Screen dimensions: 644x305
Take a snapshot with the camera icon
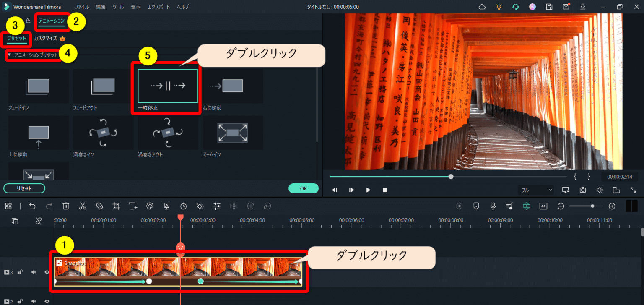click(583, 190)
